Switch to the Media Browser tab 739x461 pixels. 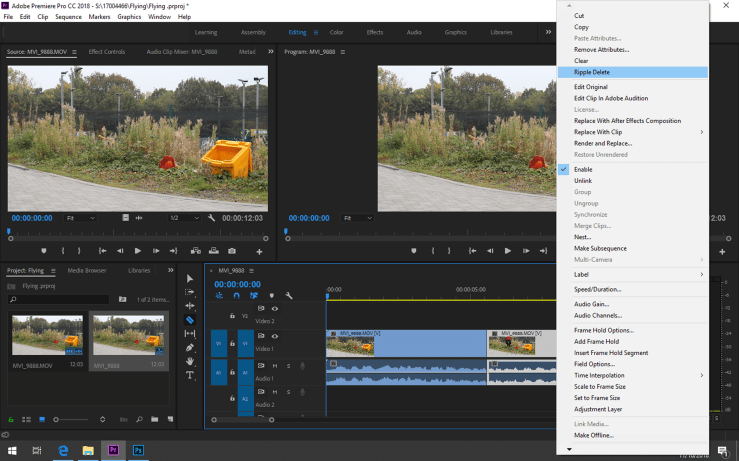point(87,270)
